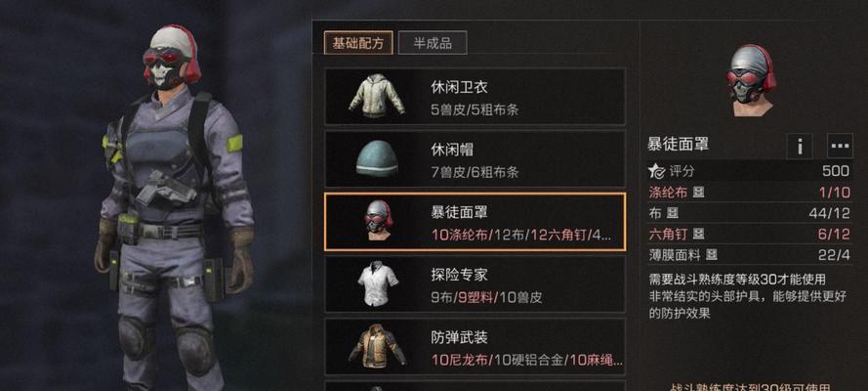868x391 pixels.
Task: Click the source icon next to 薄膜面料
Action: pos(712,255)
